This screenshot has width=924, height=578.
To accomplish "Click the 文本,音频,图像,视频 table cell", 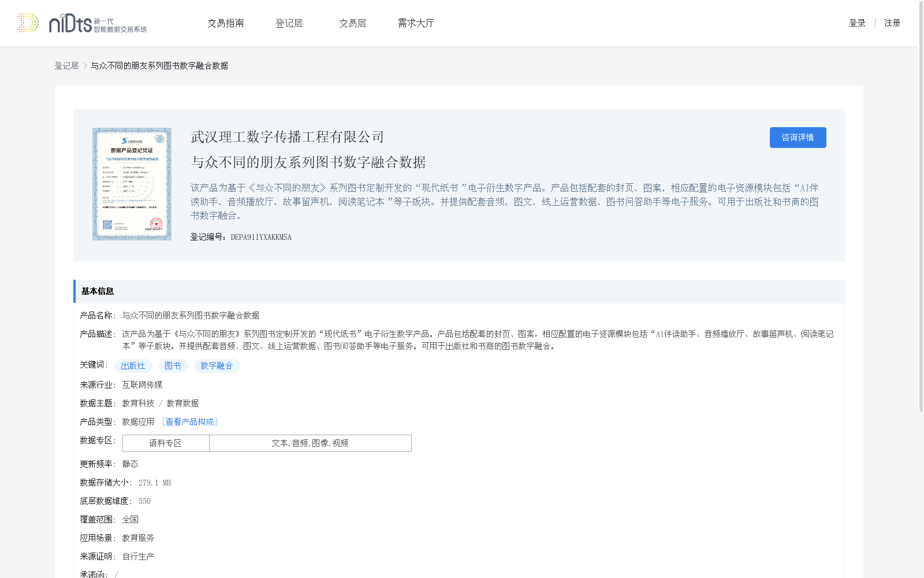I will click(310, 443).
